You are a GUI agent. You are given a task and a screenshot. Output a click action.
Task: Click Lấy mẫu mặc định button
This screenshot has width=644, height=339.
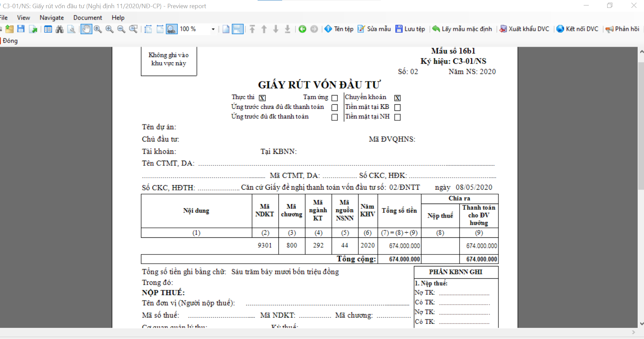pyautogui.click(x=462, y=29)
